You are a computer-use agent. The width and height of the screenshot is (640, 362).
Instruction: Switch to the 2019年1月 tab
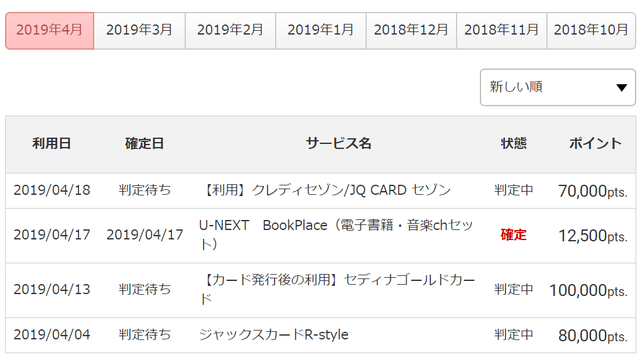pos(321,31)
